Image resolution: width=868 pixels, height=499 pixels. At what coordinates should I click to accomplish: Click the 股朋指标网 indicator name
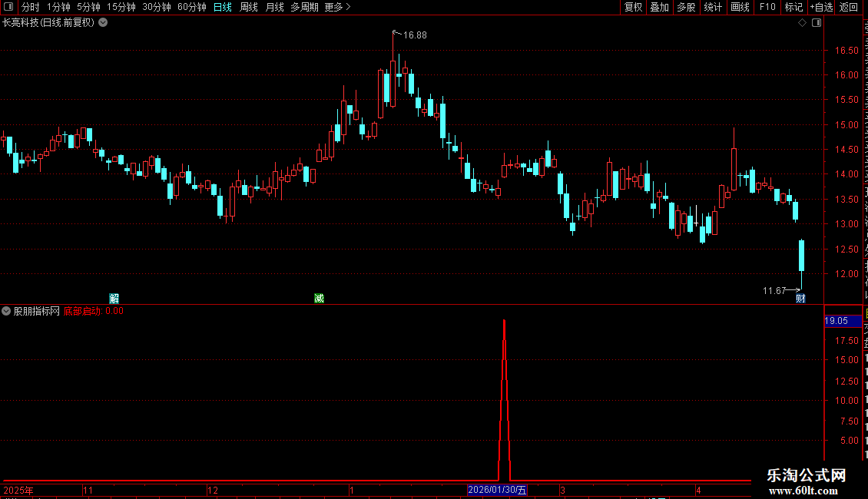(x=37, y=311)
